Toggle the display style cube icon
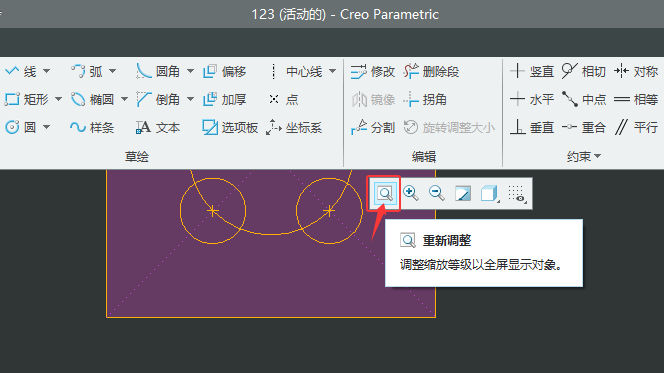The width and height of the screenshot is (664, 373). point(490,193)
